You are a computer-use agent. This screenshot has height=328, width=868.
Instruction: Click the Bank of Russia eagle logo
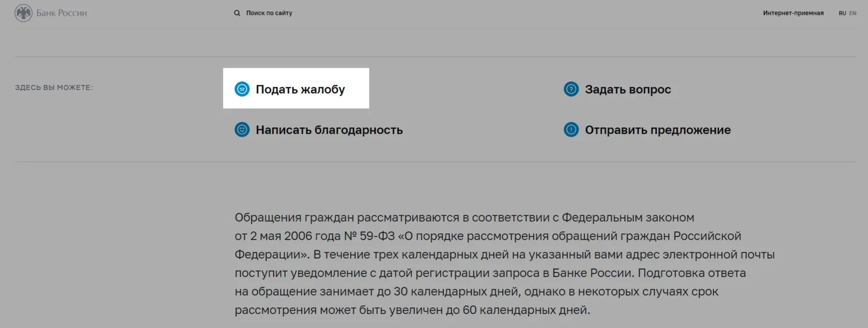pos(23,13)
